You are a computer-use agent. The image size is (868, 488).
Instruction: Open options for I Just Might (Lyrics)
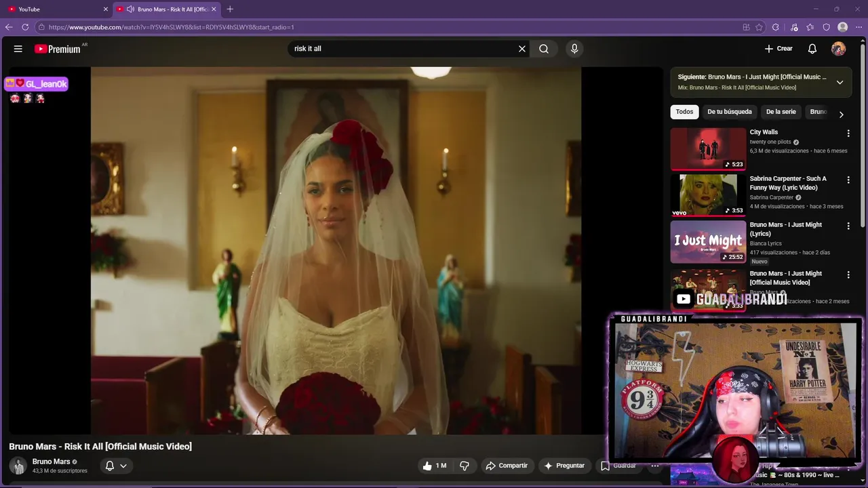(x=848, y=226)
